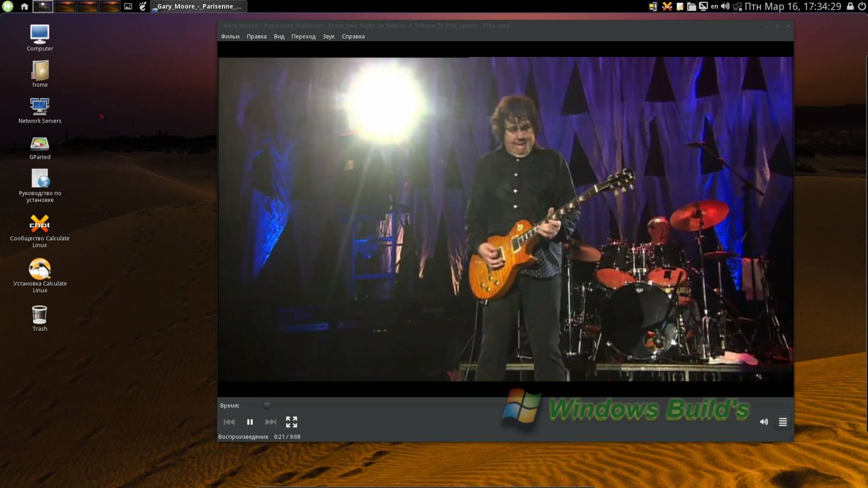Screen dimensions: 868x488
Task: Click the power shutdown icon
Action: click(x=861, y=7)
